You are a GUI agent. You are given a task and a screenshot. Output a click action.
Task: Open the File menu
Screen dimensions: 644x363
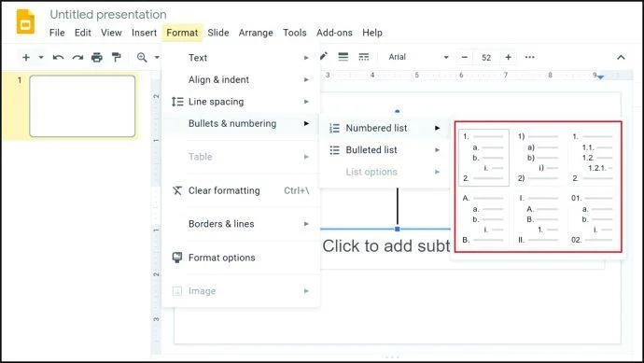point(57,33)
